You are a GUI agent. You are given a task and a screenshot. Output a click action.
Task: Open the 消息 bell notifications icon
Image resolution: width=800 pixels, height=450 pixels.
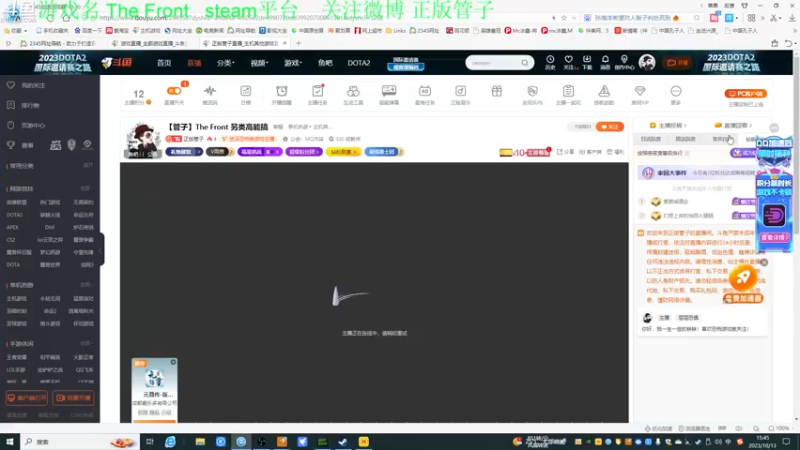(605, 62)
